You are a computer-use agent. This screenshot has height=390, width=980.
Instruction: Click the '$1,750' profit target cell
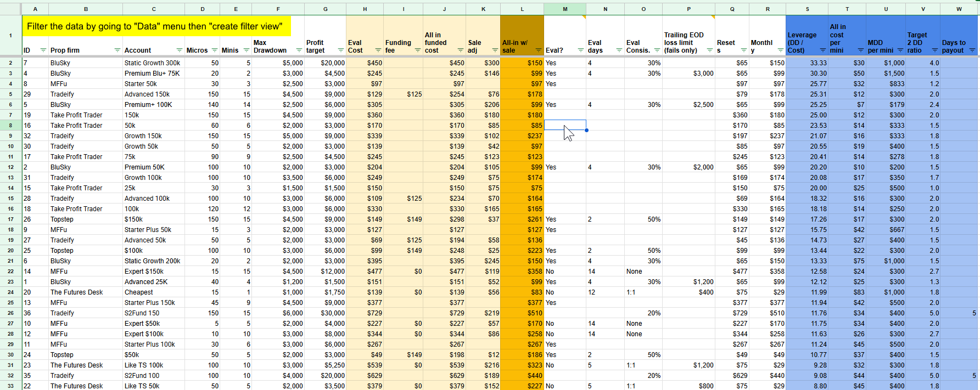click(325, 292)
